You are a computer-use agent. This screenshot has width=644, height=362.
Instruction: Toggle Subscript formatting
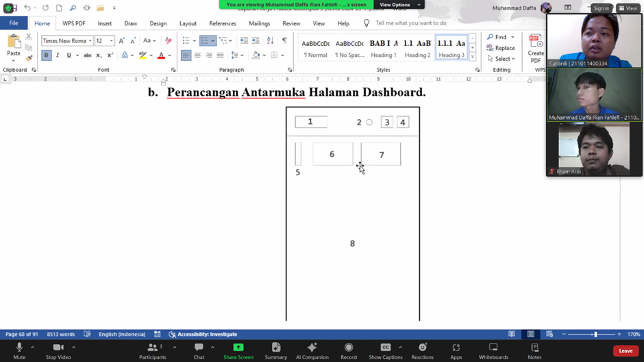(99, 55)
